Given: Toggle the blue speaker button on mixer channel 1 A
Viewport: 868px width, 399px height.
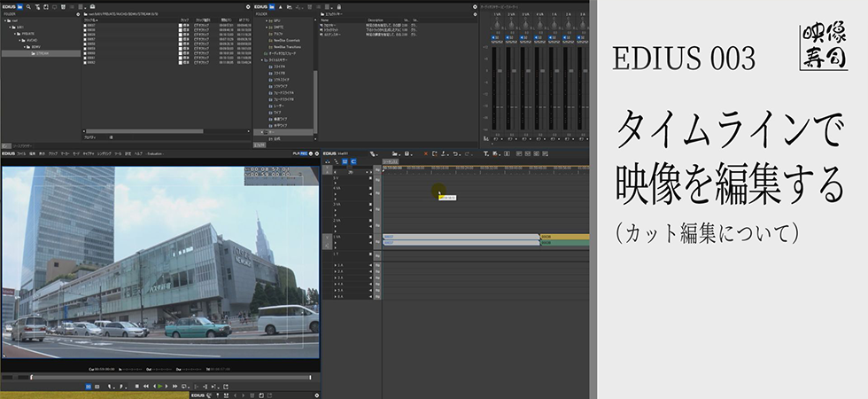Looking at the screenshot, I should click(x=550, y=37).
